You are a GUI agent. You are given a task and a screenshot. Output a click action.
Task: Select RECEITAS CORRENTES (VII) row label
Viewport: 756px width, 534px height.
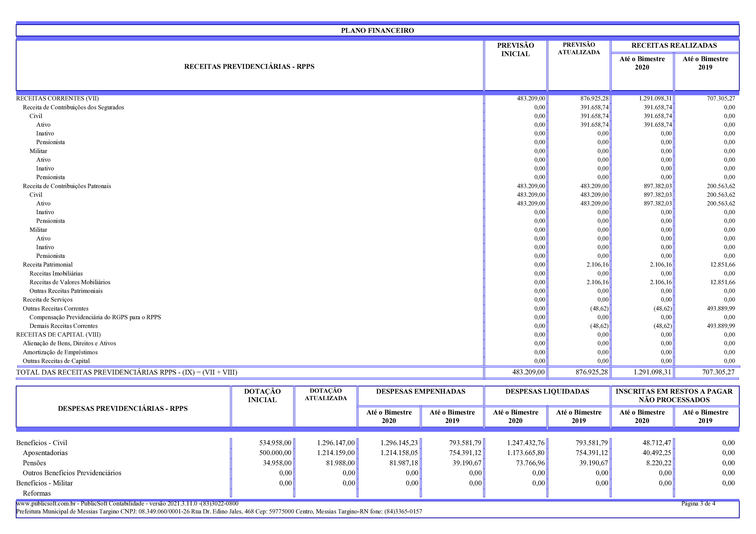[x=57, y=98]
